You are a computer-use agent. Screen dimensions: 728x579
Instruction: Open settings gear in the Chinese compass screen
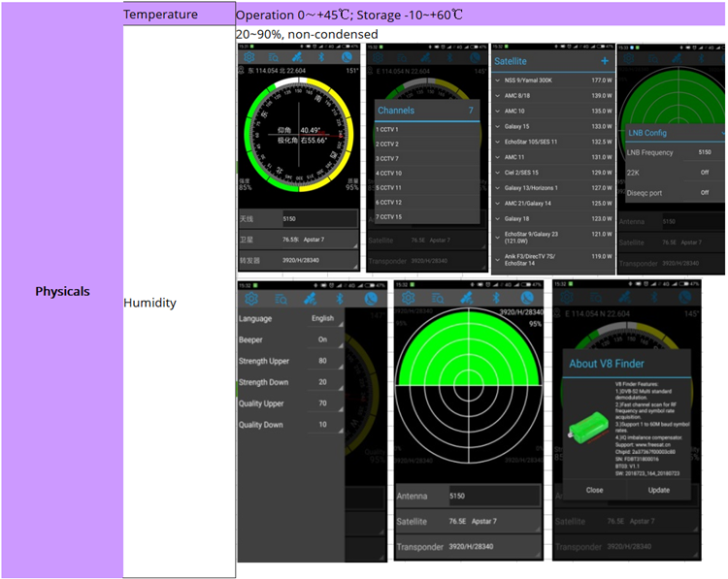point(248,56)
